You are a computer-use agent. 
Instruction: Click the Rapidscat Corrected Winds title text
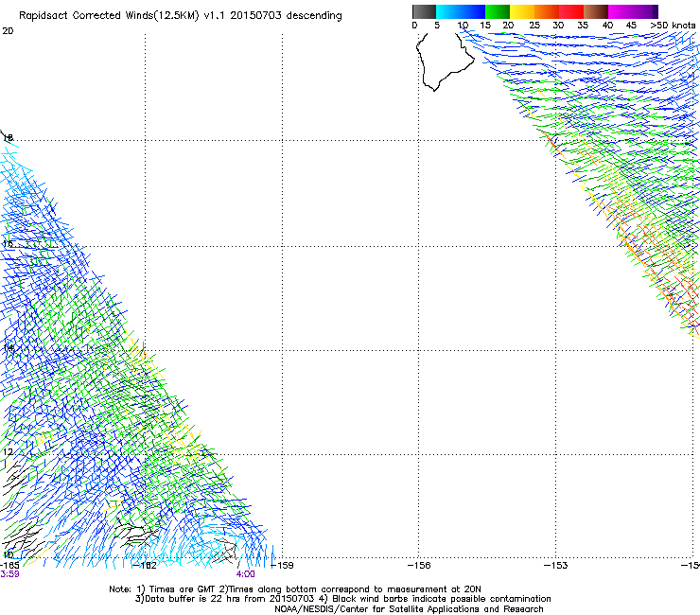181,16
